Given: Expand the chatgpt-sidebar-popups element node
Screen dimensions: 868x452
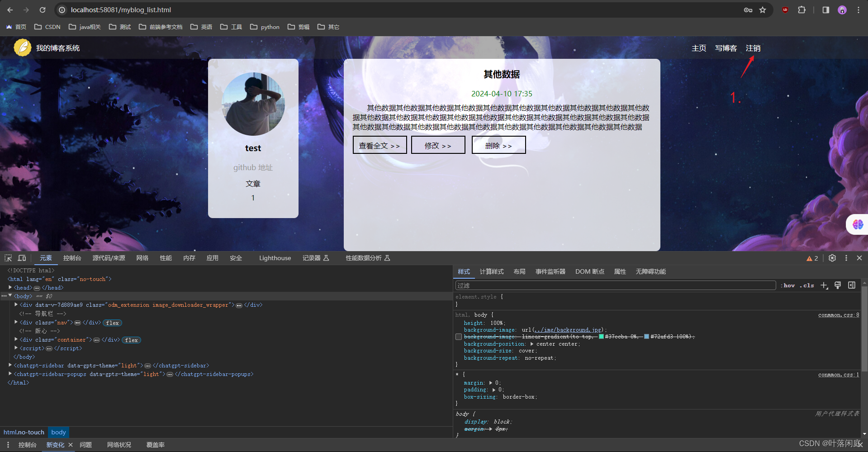Looking at the screenshot, I should (x=10, y=374).
